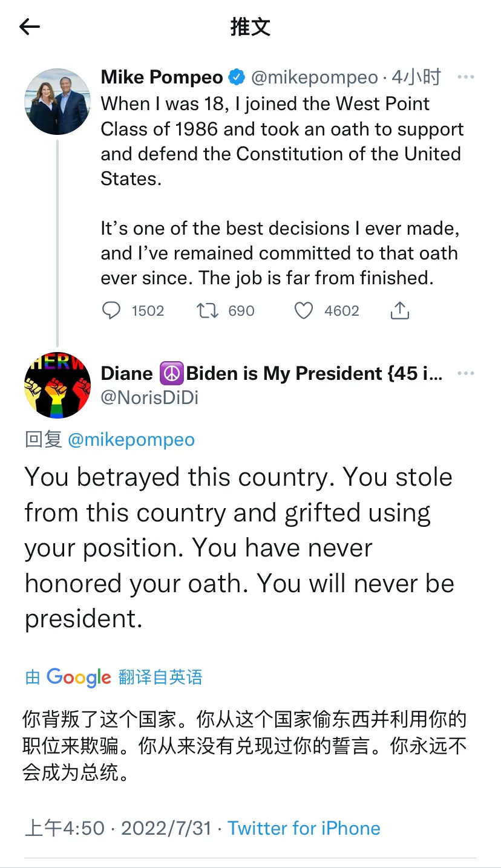Retweet Mike Pompeo's tweet
The image size is (501, 868).
pos(207,311)
